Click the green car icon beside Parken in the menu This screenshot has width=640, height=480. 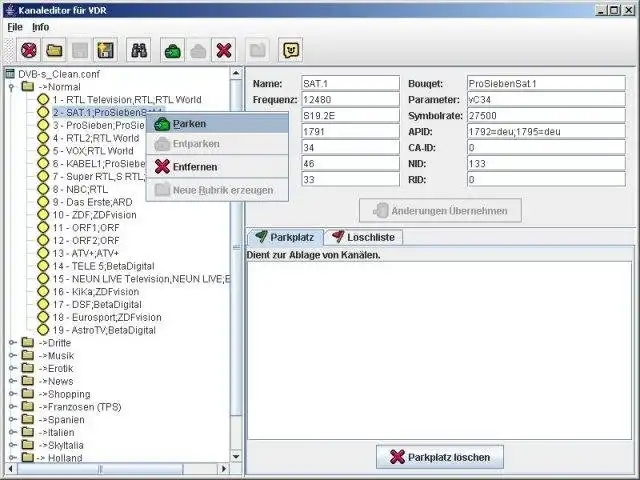click(x=162, y=124)
